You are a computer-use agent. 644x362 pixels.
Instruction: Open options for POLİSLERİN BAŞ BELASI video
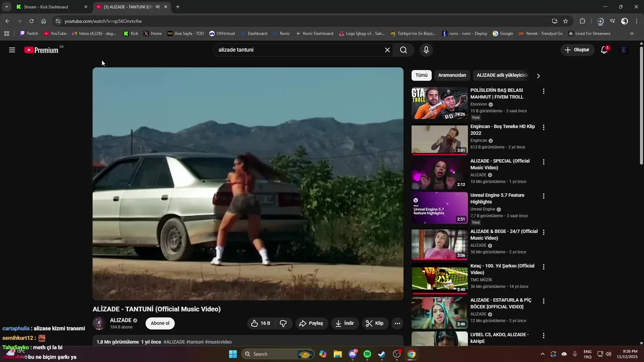(x=543, y=92)
